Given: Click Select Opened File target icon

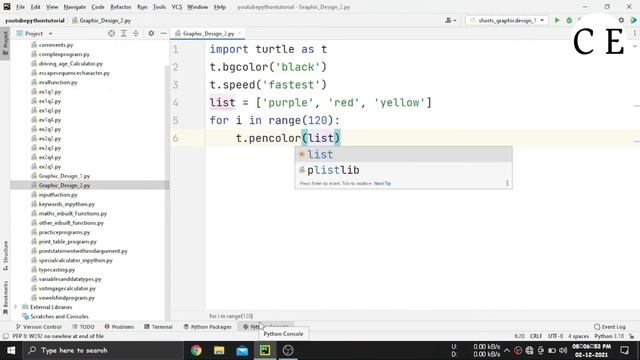Looking at the screenshot, I should click(x=111, y=33).
